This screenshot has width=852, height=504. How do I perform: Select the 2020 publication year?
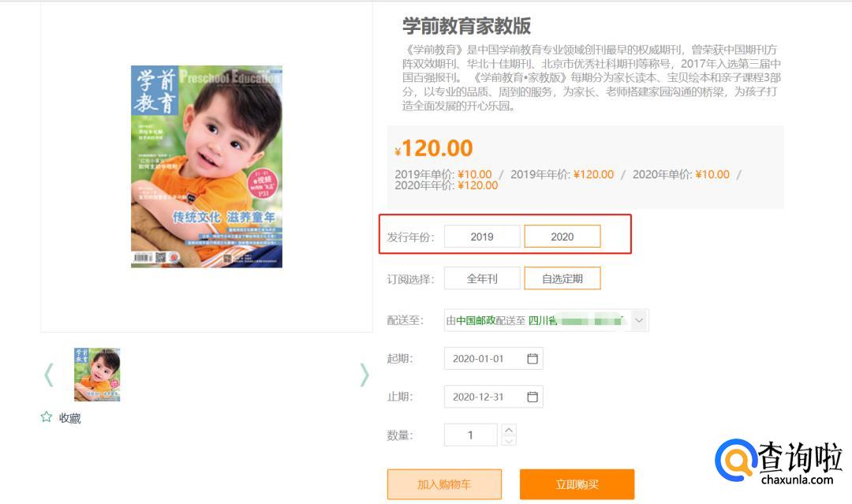point(562,237)
